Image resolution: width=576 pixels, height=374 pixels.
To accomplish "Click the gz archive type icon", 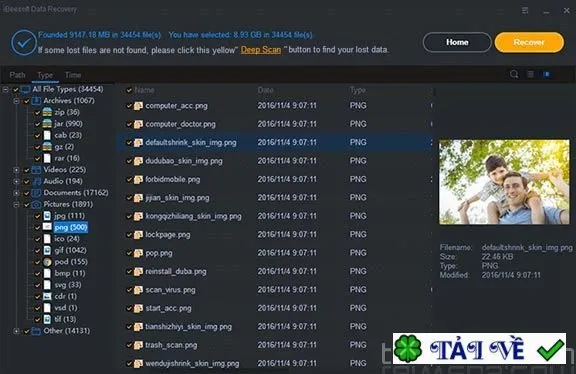I will pyautogui.click(x=47, y=147).
